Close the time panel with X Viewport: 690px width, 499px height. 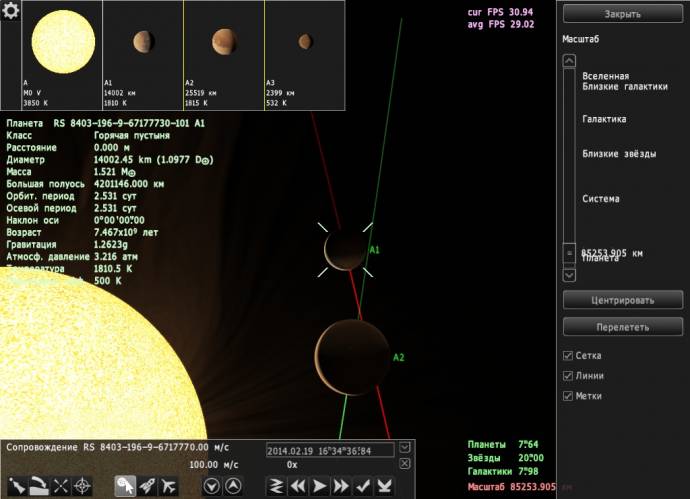coord(405,463)
